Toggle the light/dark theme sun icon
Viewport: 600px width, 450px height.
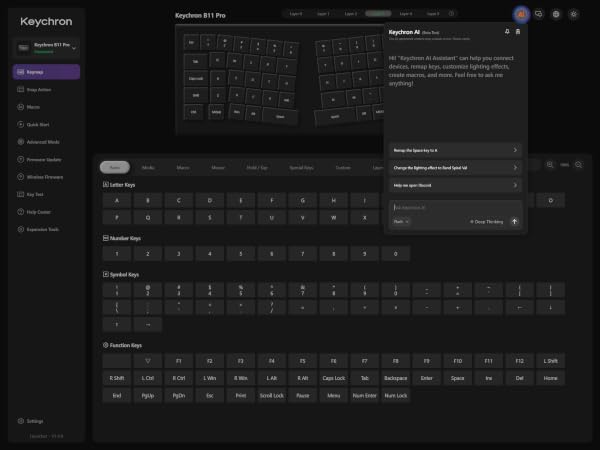(574, 14)
